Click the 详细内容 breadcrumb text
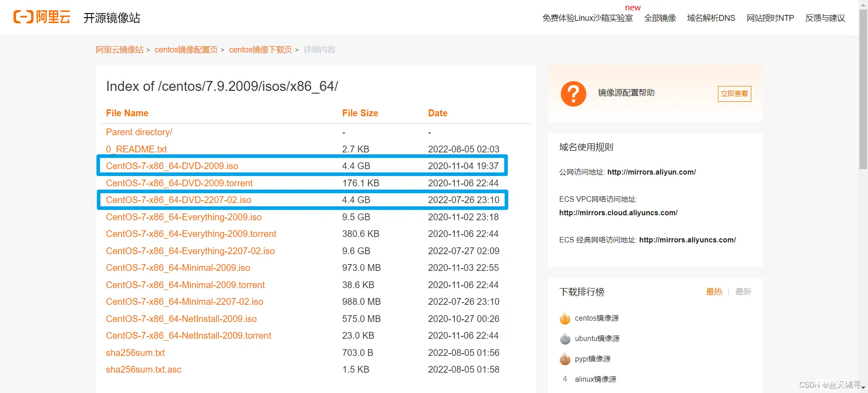 [319, 50]
